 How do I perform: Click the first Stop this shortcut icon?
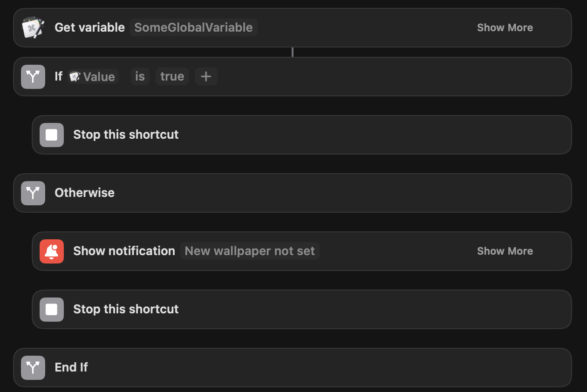pos(52,135)
